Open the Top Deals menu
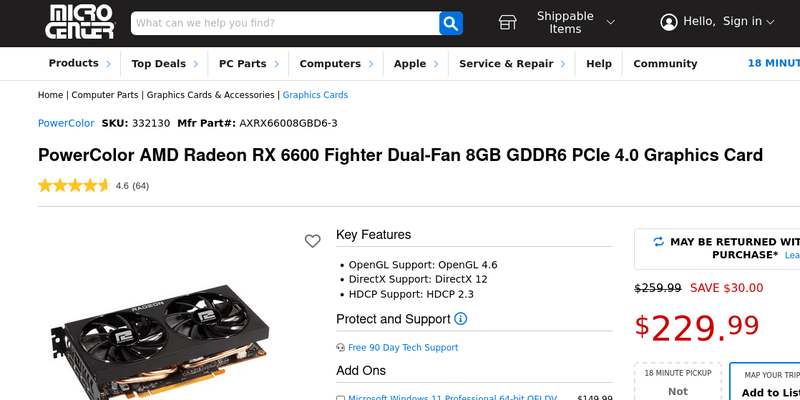This screenshot has width=800, height=400. tap(164, 64)
